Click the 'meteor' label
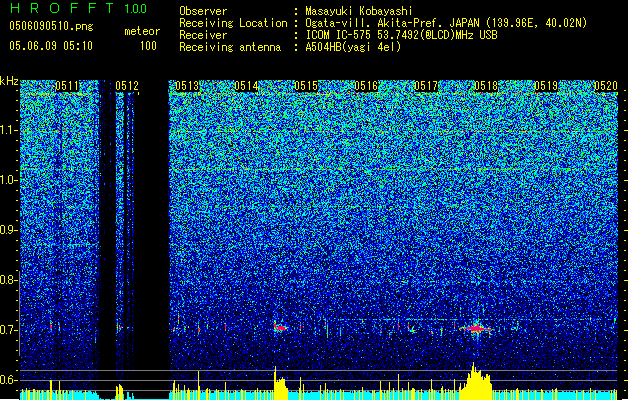Viewport: 629px width, 400px height. (x=142, y=31)
